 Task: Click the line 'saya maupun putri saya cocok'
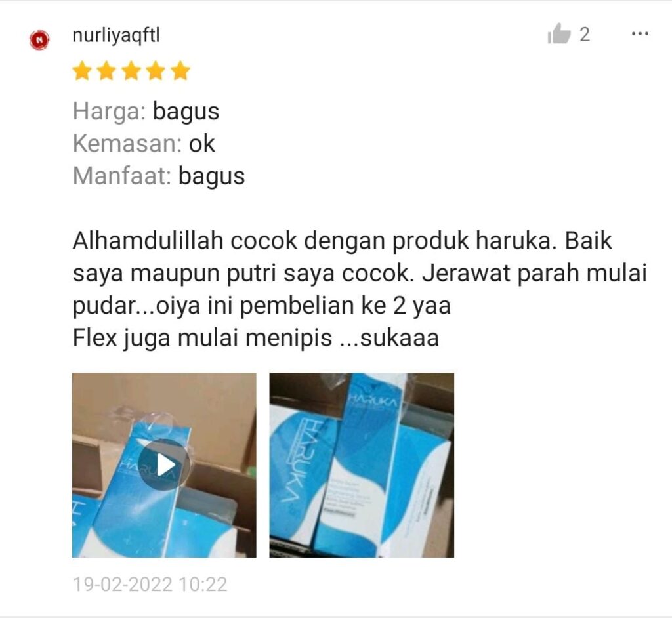359,274
